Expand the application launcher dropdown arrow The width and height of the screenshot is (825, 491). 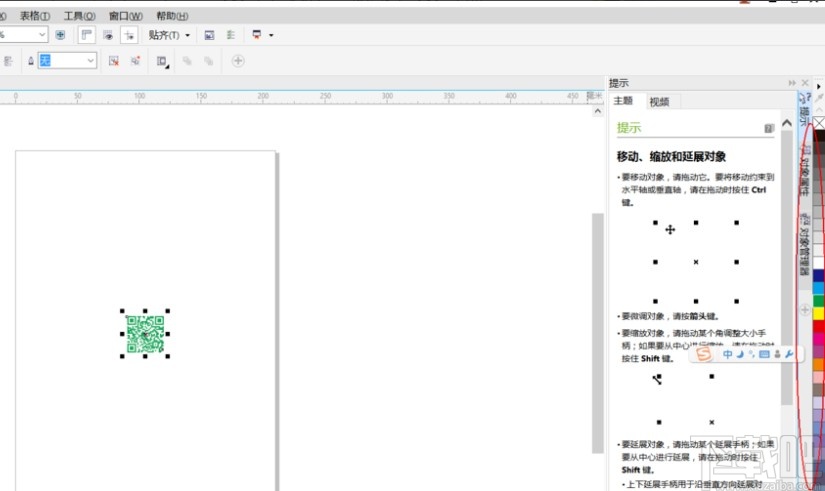pyautogui.click(x=271, y=35)
